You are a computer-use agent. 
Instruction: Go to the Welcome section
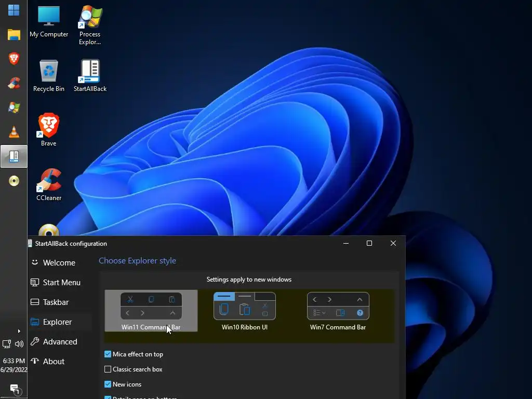60,262
